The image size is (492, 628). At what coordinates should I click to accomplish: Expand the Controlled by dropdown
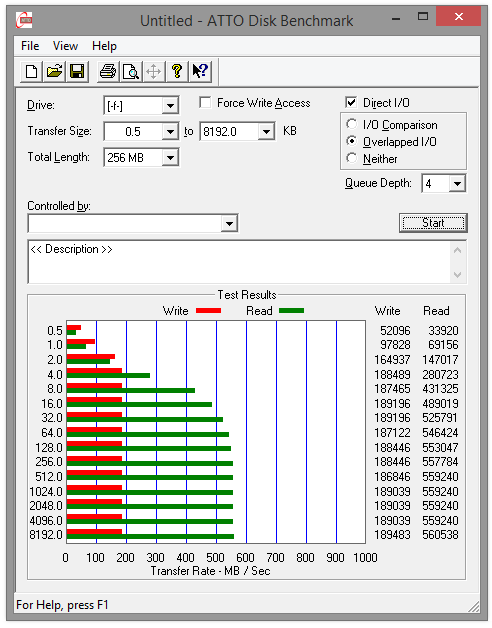point(230,223)
